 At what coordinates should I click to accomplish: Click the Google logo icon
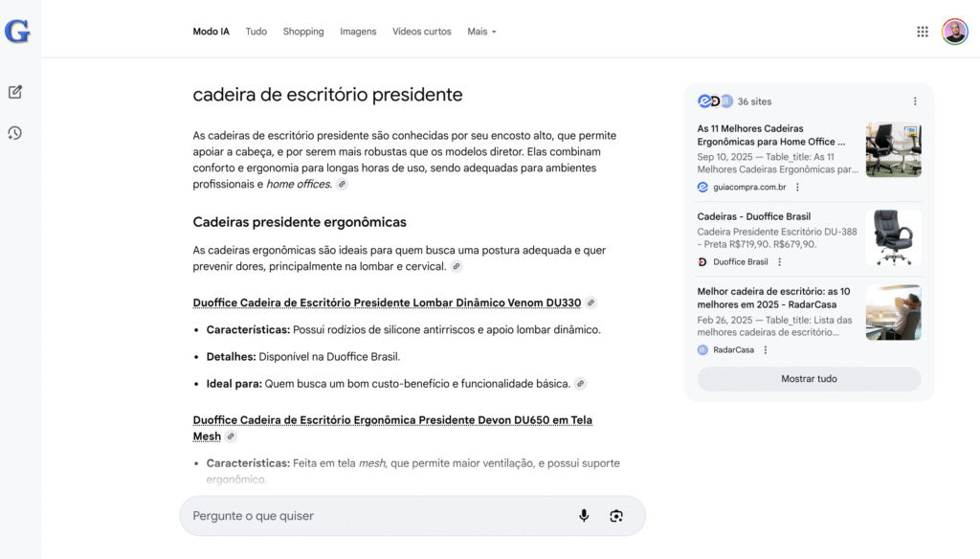pos(17,32)
